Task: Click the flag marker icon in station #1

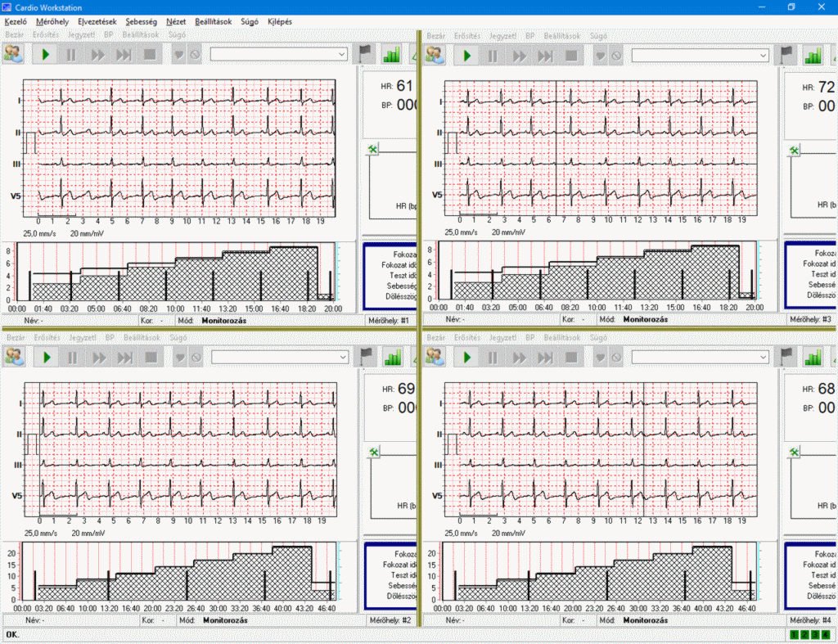Action: point(365,54)
